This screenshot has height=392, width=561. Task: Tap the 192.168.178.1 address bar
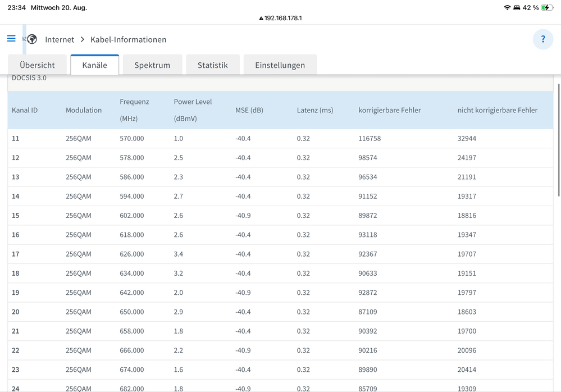(x=283, y=18)
